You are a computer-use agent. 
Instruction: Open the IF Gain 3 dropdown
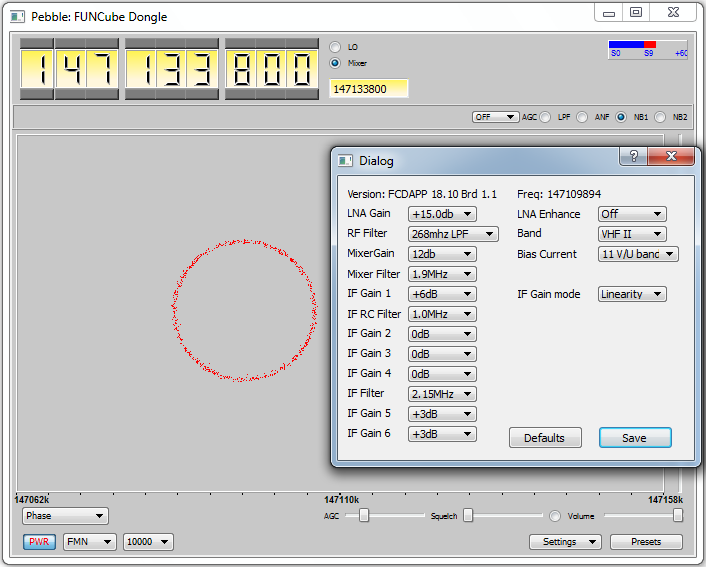(x=442, y=354)
